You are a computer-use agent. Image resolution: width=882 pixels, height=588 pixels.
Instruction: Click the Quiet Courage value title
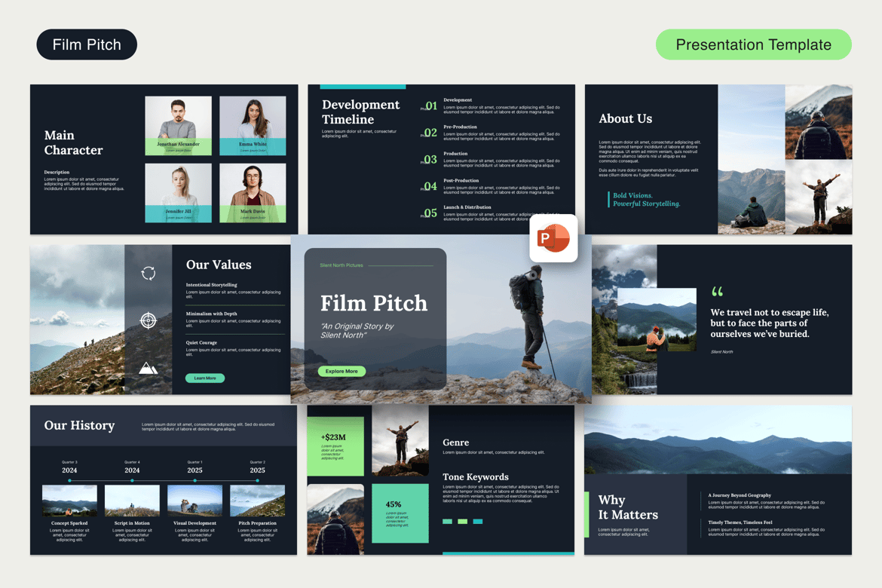click(201, 342)
